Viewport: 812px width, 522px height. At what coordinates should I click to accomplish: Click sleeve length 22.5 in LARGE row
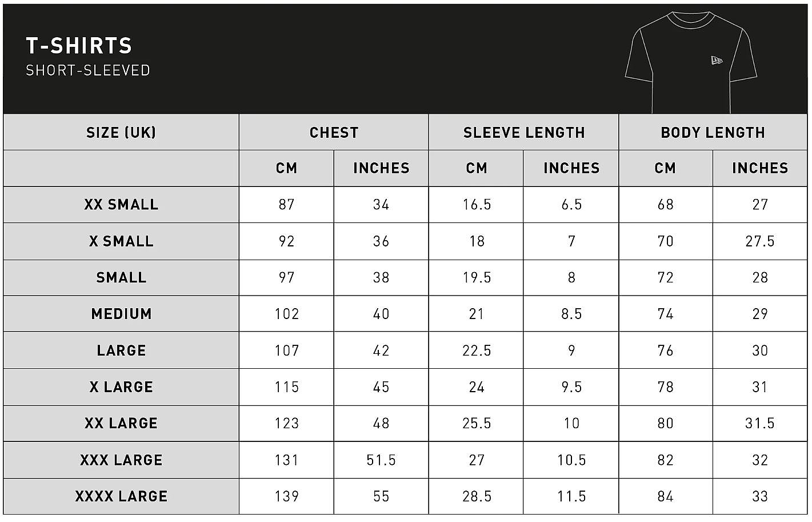click(x=477, y=350)
